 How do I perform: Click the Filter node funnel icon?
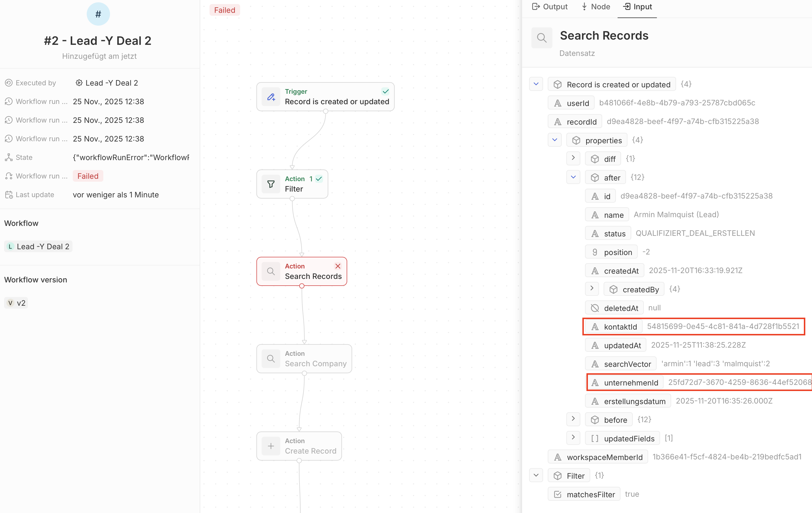(x=271, y=184)
